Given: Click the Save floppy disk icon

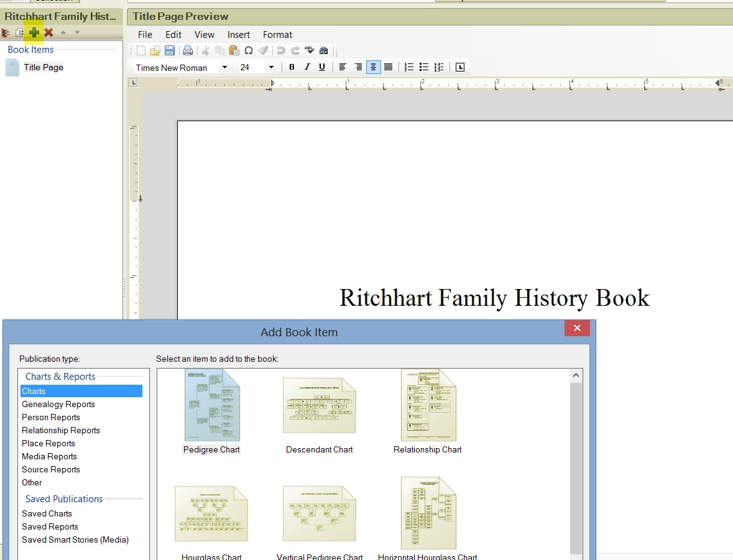Looking at the screenshot, I should coord(170,50).
